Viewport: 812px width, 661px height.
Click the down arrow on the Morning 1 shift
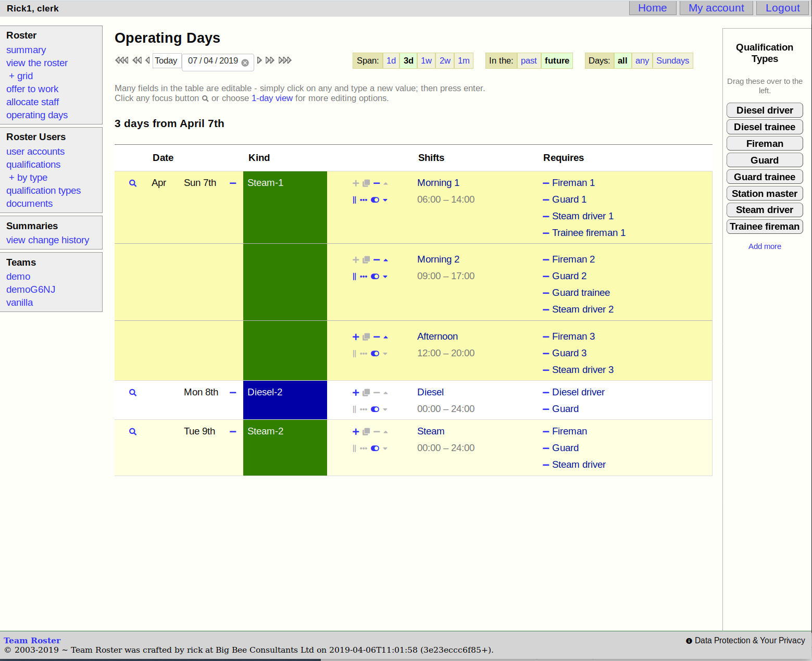pyautogui.click(x=385, y=200)
